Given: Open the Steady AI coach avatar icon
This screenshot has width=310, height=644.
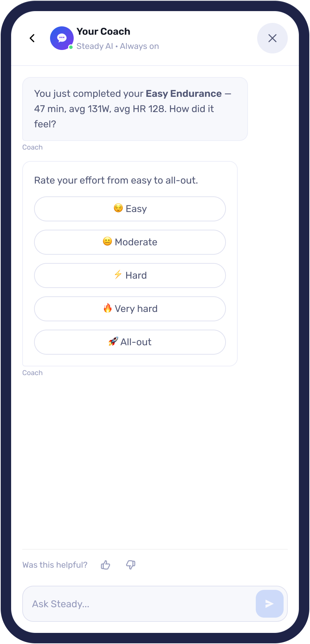Looking at the screenshot, I should coord(62,38).
